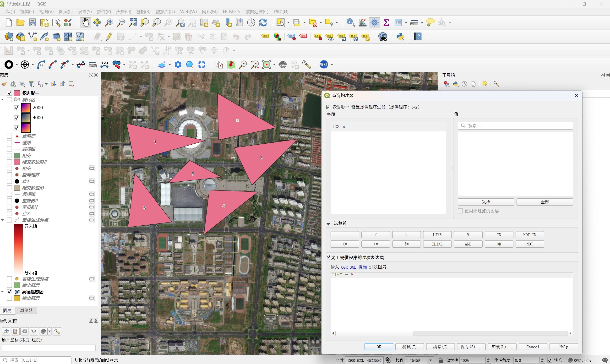Click the Save Project floppy icon
Viewport: 610px width, 364px height.
tap(32, 22)
